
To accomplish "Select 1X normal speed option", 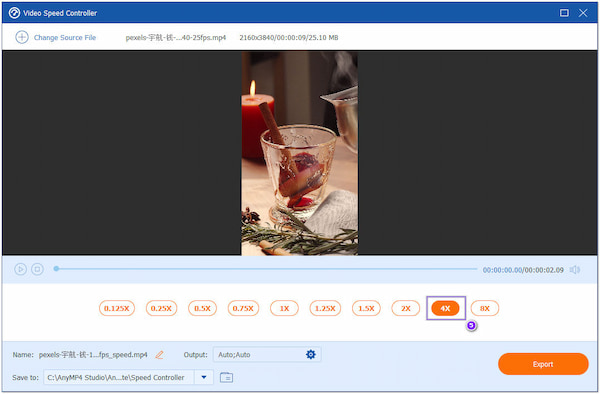I will coord(284,308).
